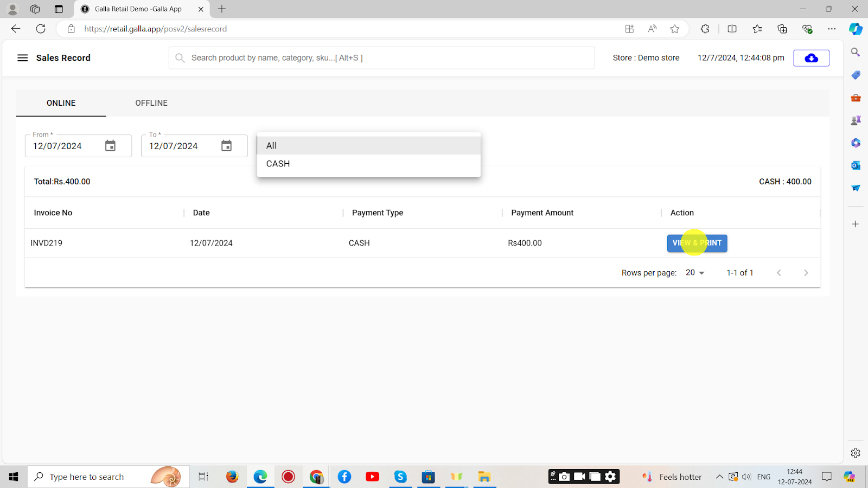
Task: Go to next page of records
Action: point(806,273)
